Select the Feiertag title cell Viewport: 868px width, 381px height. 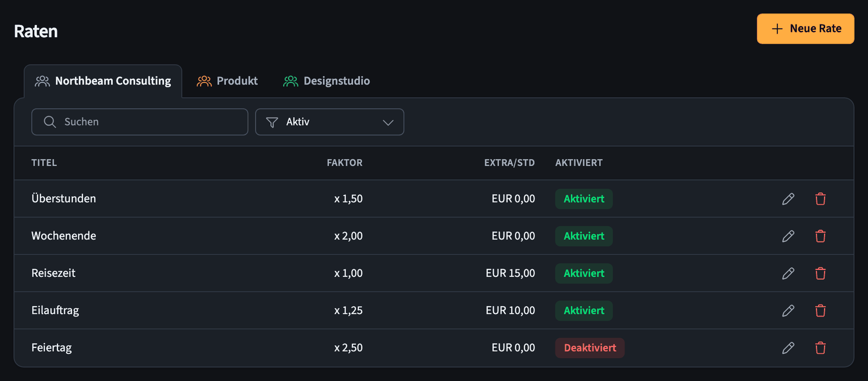[x=52, y=348]
